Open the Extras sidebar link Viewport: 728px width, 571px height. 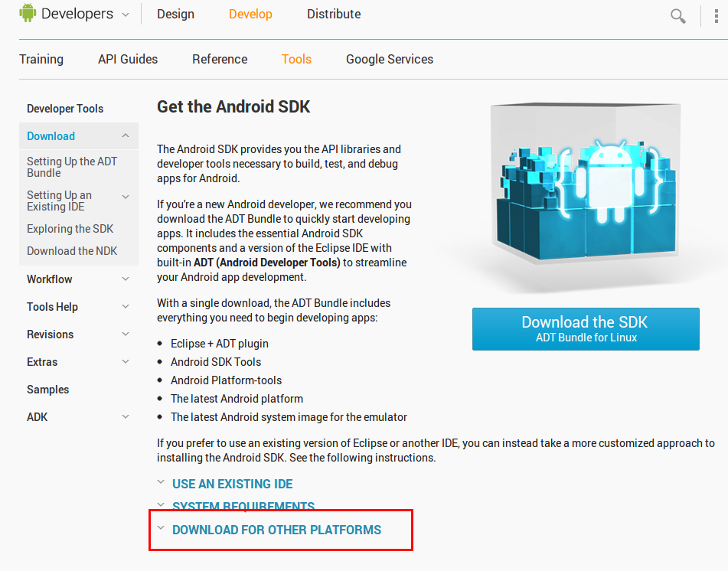(x=42, y=362)
